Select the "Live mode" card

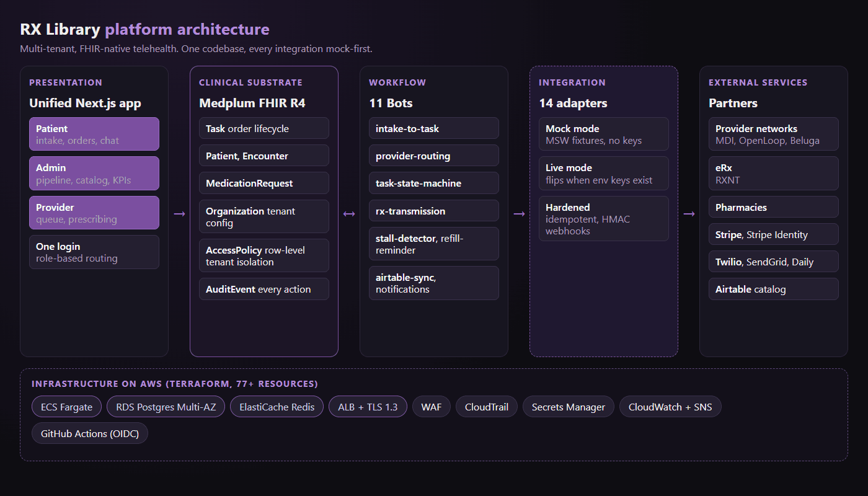tap(604, 174)
